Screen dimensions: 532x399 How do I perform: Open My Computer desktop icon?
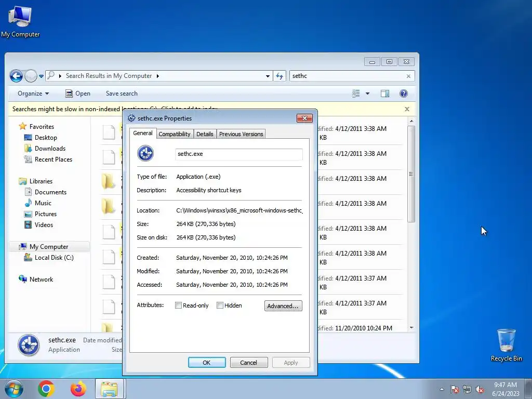pyautogui.click(x=20, y=21)
